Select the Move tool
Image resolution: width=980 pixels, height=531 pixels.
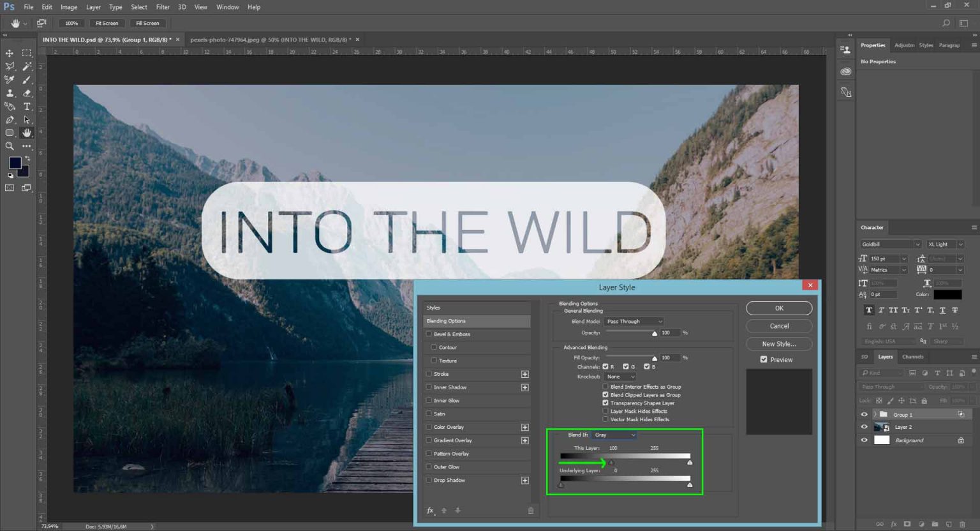pos(10,53)
